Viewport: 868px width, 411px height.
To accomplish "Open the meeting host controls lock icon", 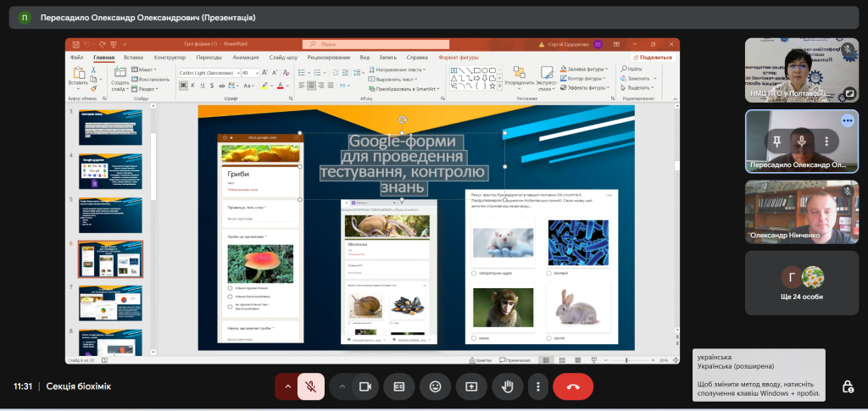I will pos(847,386).
